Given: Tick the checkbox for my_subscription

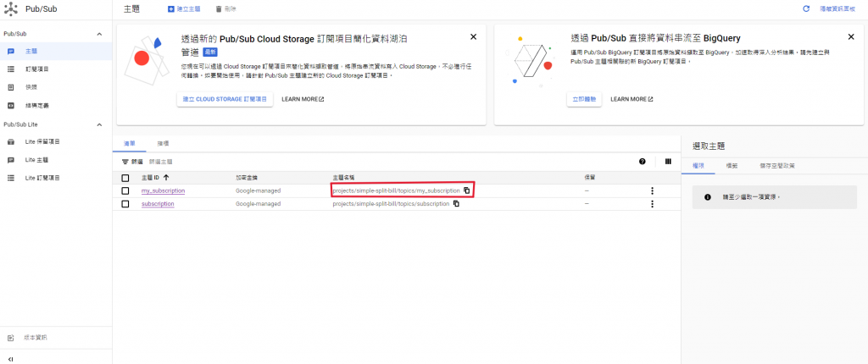Looking at the screenshot, I should pyautogui.click(x=125, y=190).
